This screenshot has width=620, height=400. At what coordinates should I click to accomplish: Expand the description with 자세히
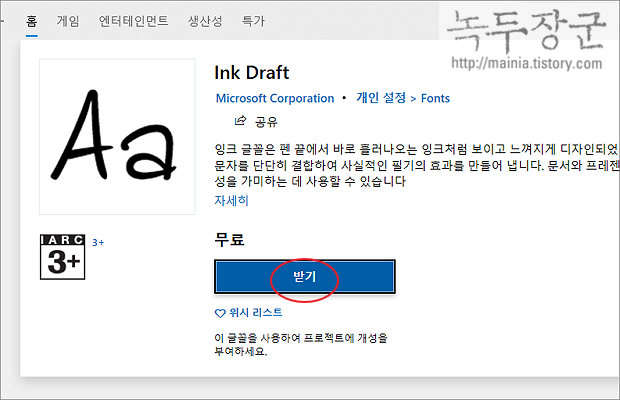231,200
